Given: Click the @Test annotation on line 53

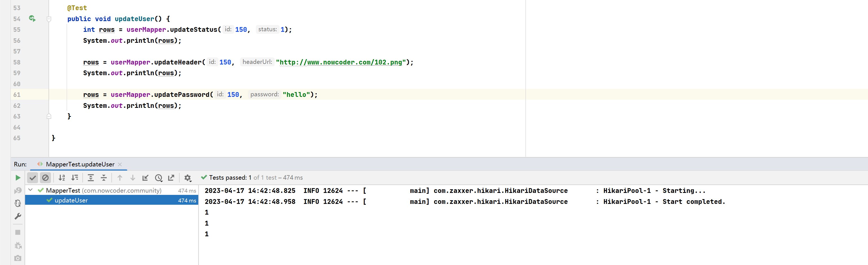Looking at the screenshot, I should (77, 8).
